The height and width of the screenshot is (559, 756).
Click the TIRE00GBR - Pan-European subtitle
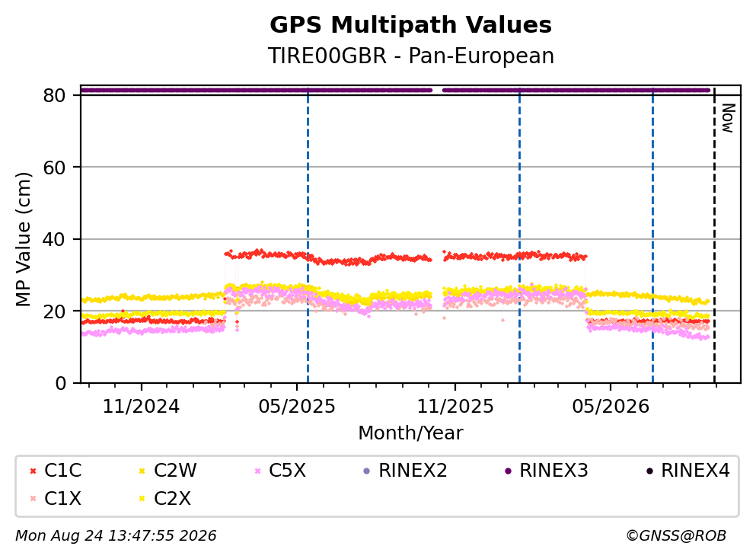pos(411,56)
